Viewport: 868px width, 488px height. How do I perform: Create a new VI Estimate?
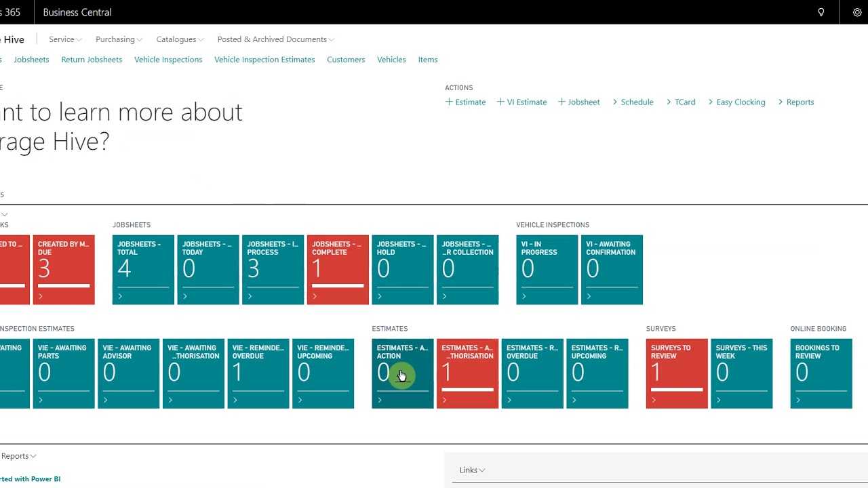pyautogui.click(x=521, y=102)
